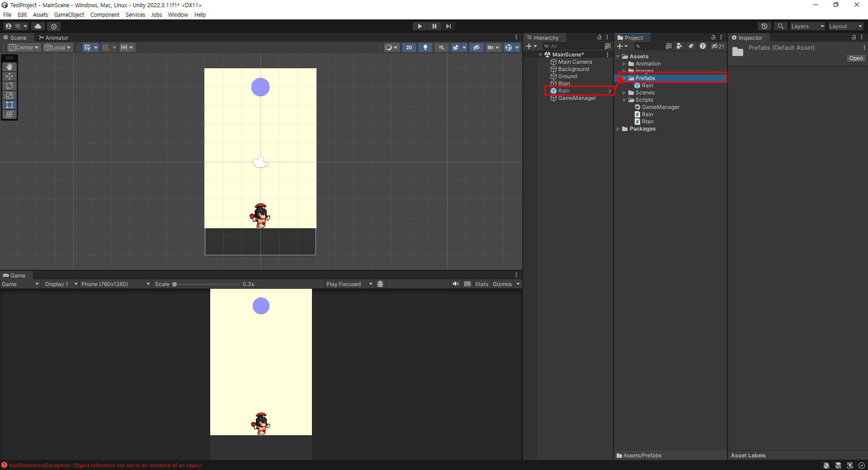Open Layout dropdown in top toolbar

coord(845,26)
